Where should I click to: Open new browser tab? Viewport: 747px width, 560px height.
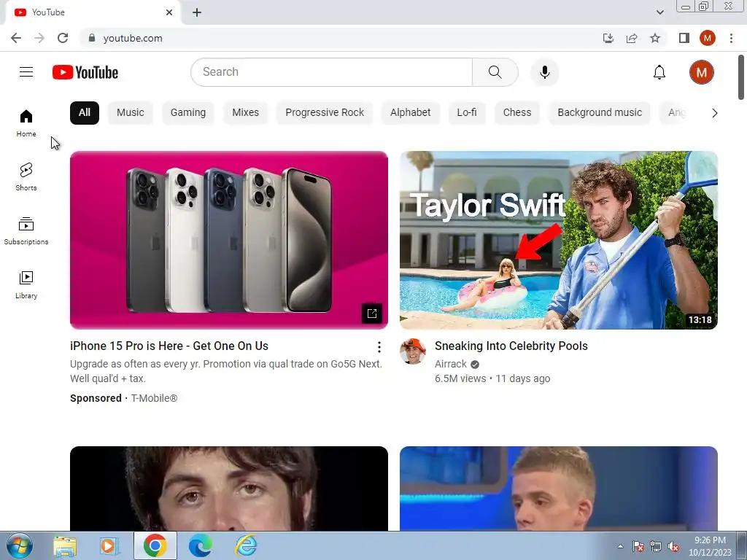(197, 12)
